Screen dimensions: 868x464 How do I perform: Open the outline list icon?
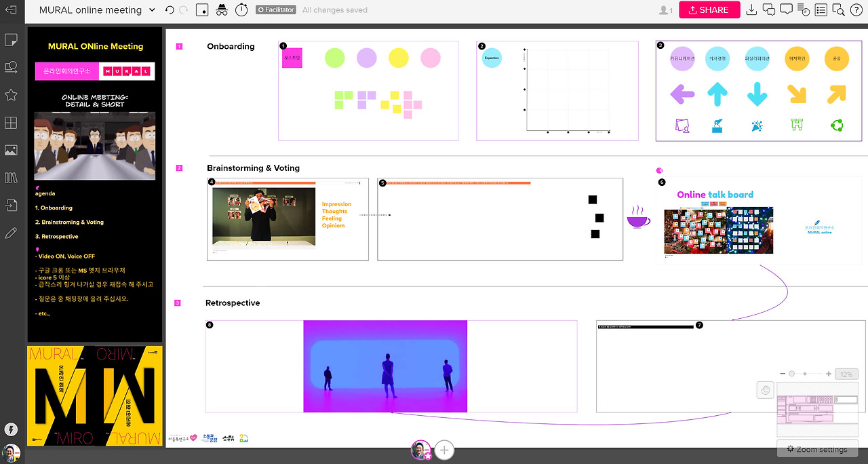coord(821,10)
